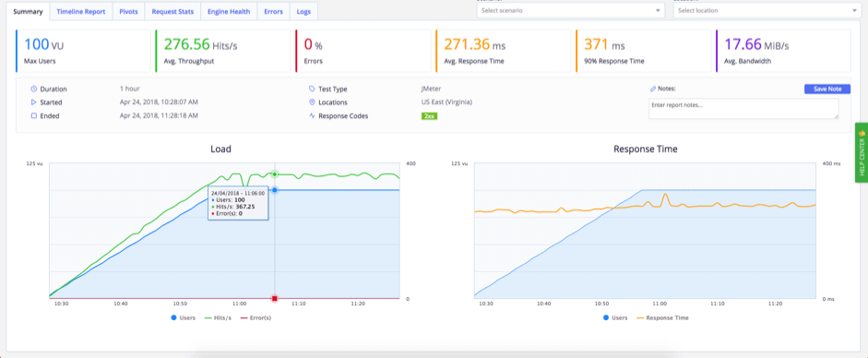Click the 'JMeter' test type value
868x358 pixels.
432,89
